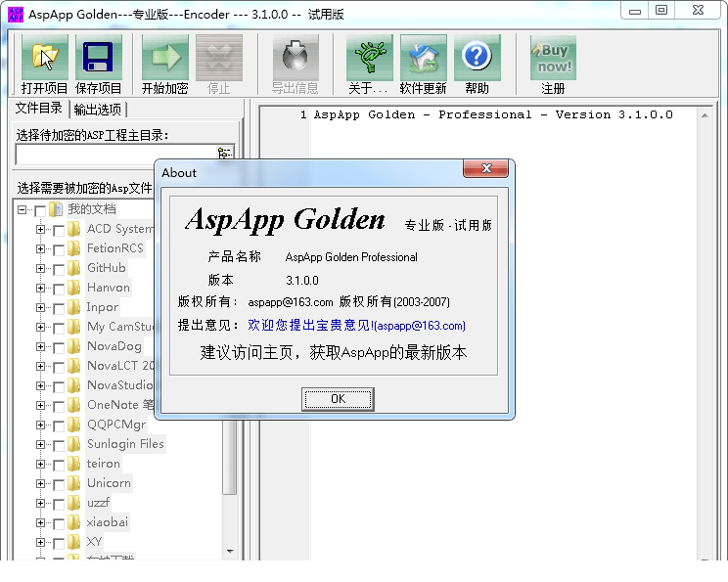Click the Open Project (打开项目) toolbar icon
Image resolution: width=728 pixels, height=582 pixels.
45,57
